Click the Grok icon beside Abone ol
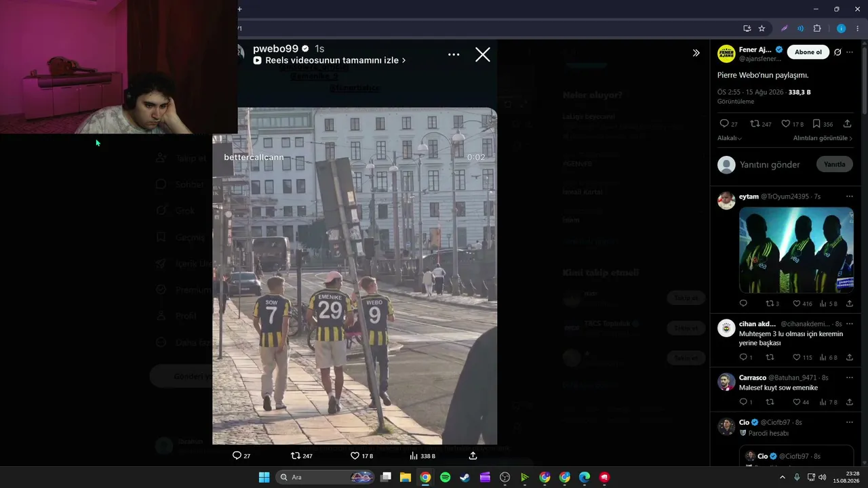The width and height of the screenshot is (868, 488). point(837,52)
